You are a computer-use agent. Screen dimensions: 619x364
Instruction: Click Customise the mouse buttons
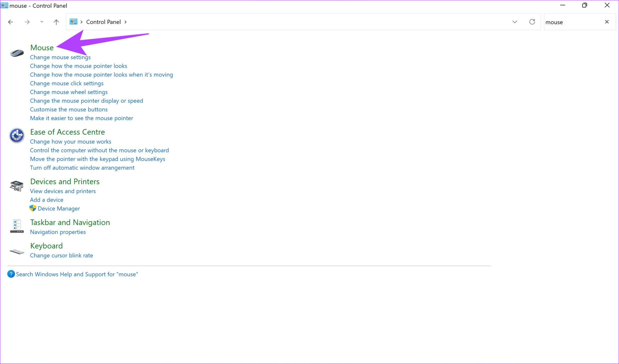[x=69, y=110]
